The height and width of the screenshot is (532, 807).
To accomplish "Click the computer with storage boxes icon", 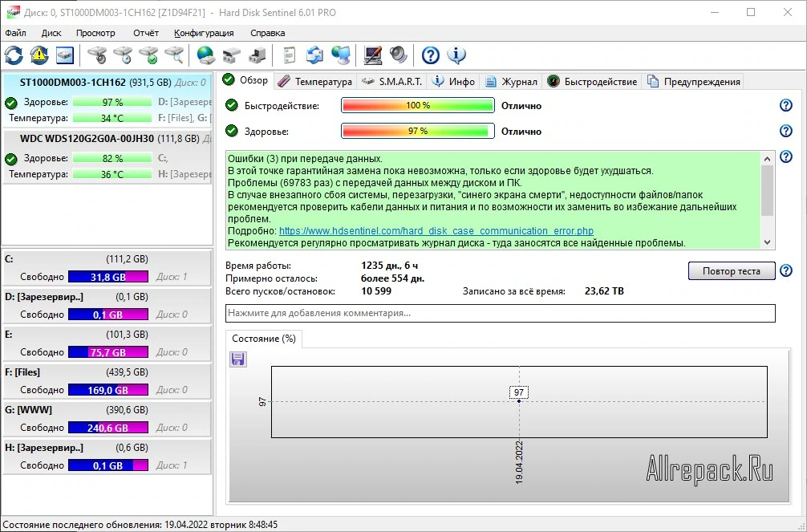I will [x=257, y=55].
